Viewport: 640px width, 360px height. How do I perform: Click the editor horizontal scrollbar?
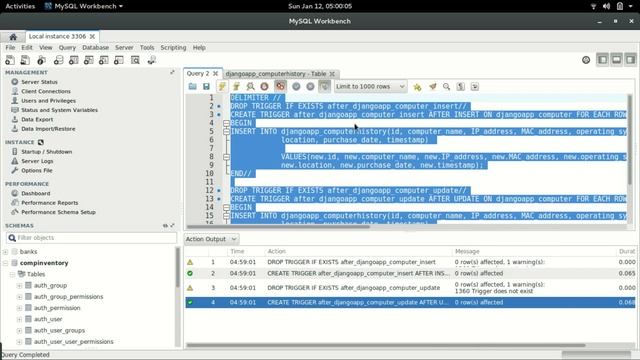(278, 227)
